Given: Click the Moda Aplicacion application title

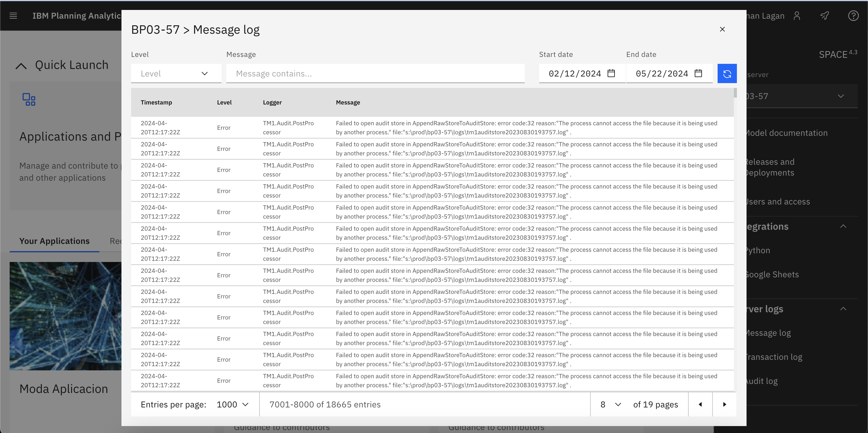Looking at the screenshot, I should (x=64, y=389).
